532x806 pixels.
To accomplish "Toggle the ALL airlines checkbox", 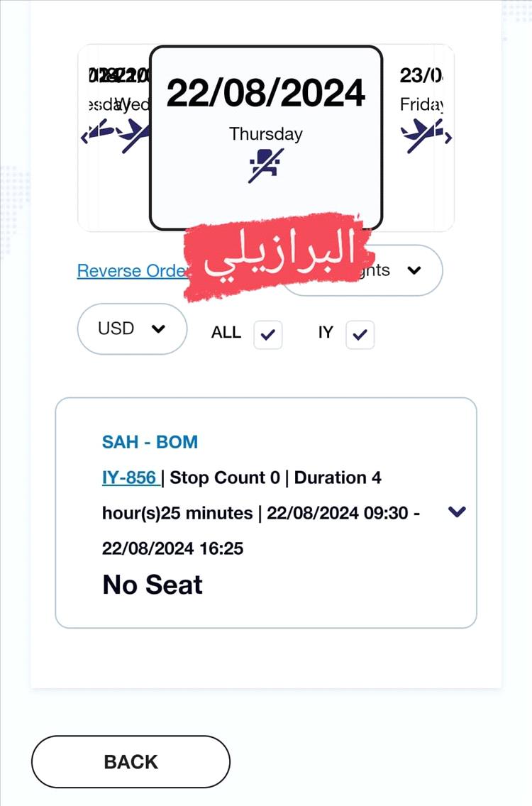I will 268,335.
